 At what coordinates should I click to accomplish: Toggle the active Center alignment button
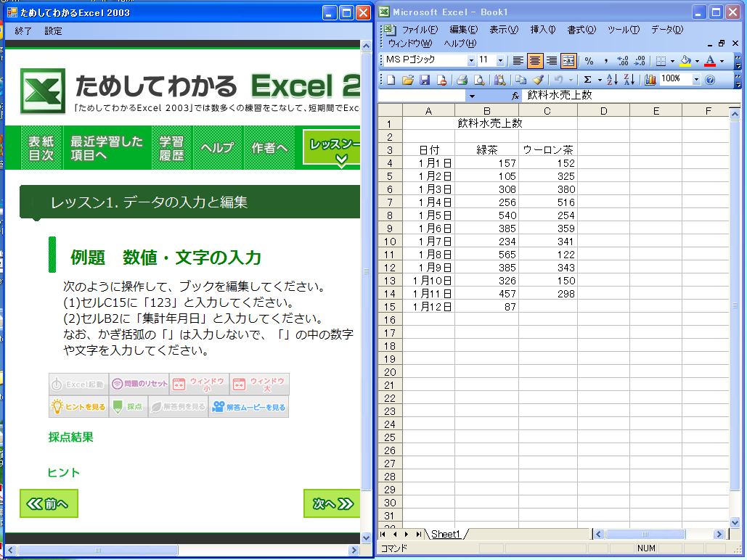(534, 61)
